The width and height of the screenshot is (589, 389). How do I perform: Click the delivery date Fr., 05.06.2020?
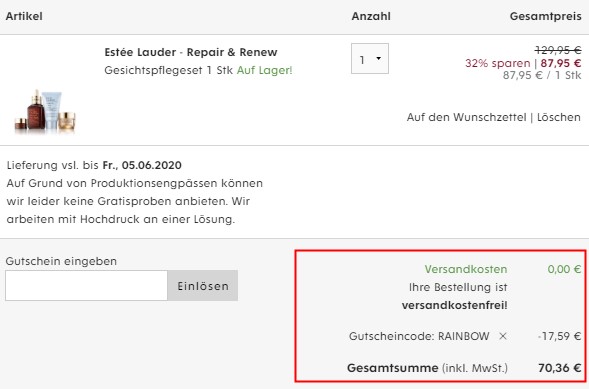pos(142,165)
